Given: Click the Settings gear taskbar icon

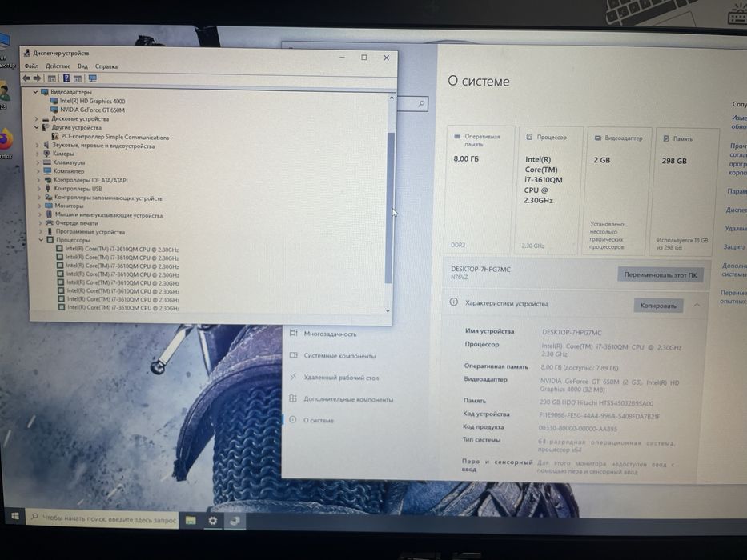Looking at the screenshot, I should (212, 521).
